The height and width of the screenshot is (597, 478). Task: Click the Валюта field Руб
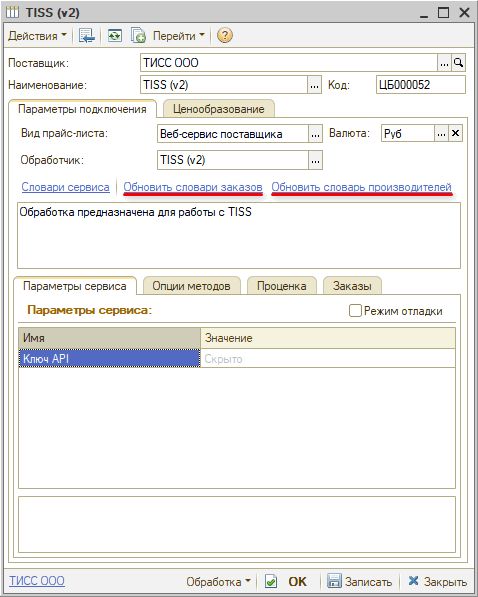(408, 134)
